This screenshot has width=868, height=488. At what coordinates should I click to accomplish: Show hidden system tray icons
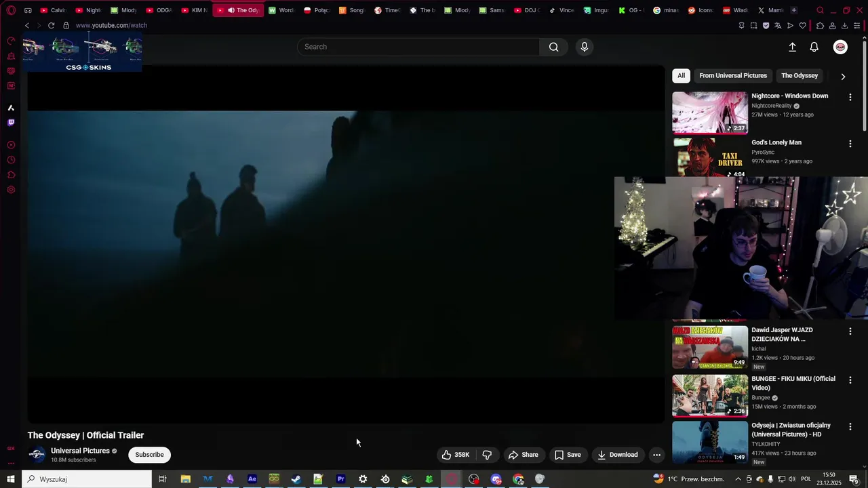coord(738,479)
